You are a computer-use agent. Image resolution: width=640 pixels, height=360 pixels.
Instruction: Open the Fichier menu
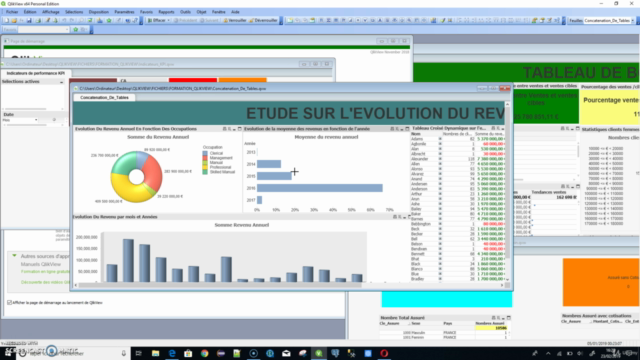tap(12, 12)
